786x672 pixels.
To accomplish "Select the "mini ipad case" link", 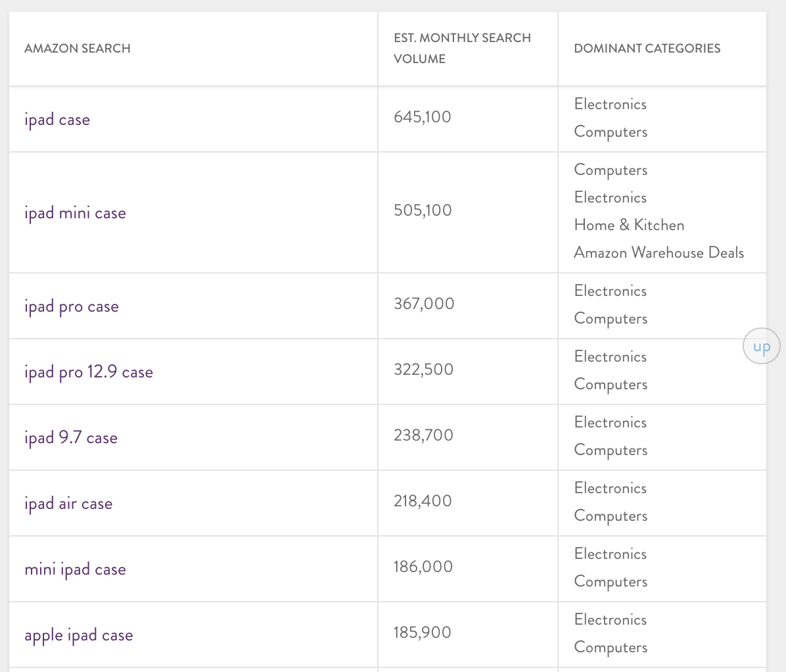I will [75, 569].
